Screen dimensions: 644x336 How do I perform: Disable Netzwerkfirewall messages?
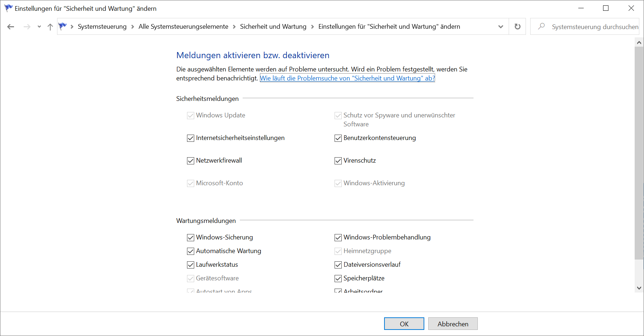(x=191, y=161)
